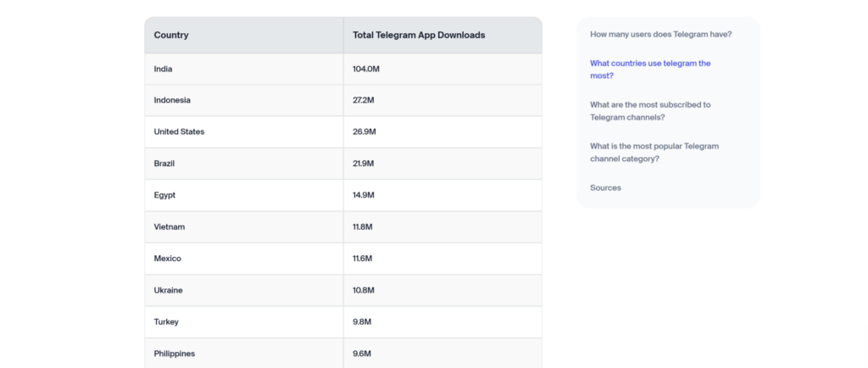Open the Sources link in sidebar

[605, 187]
